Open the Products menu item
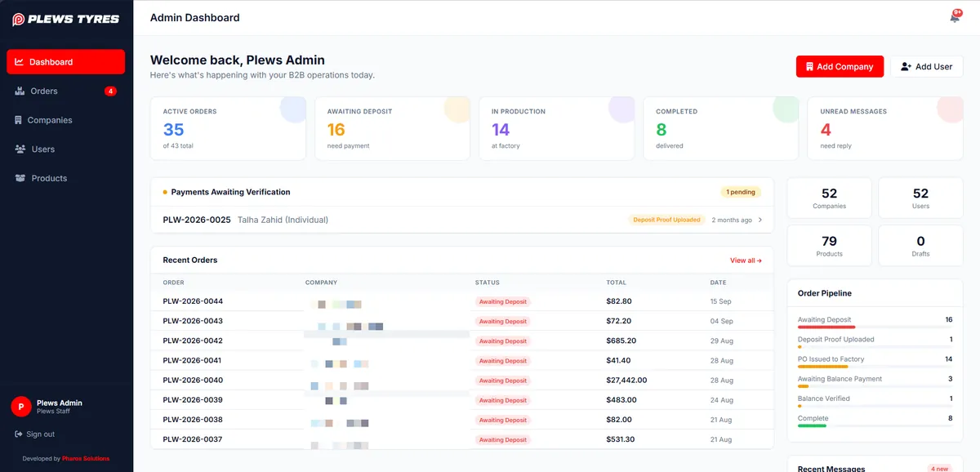980x472 pixels. (65, 178)
